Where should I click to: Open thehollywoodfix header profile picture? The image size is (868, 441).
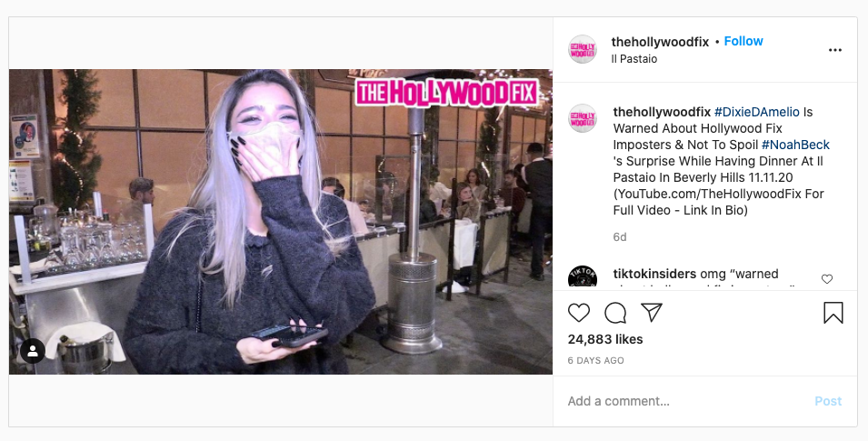tap(583, 49)
